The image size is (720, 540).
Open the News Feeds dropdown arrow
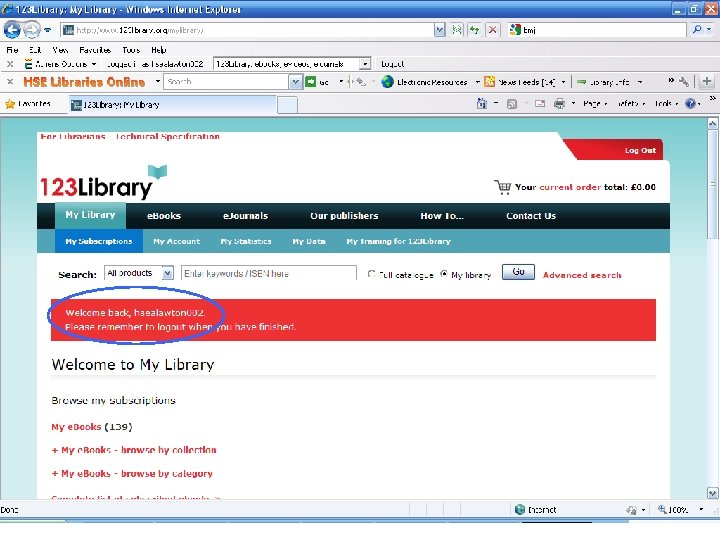pyautogui.click(x=563, y=82)
